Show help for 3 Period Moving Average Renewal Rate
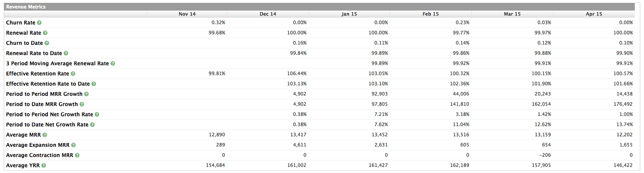Image resolution: width=644 pixels, height=173 pixels. pos(113,63)
